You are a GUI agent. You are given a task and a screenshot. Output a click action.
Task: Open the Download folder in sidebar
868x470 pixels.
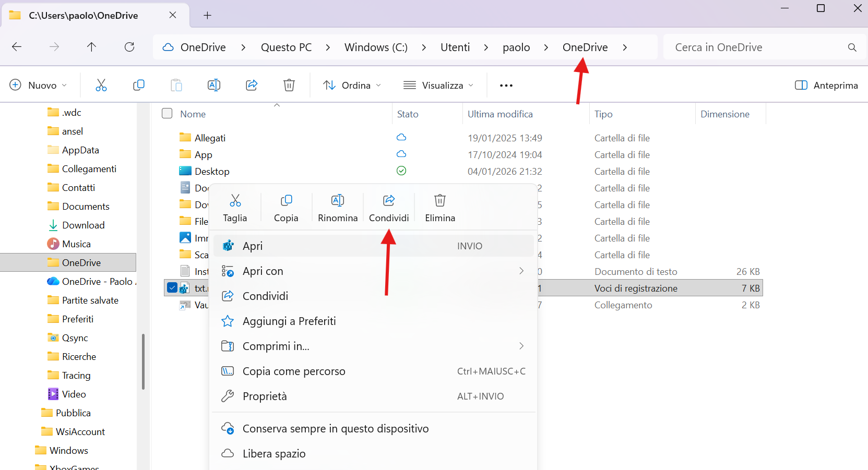pyautogui.click(x=76, y=225)
